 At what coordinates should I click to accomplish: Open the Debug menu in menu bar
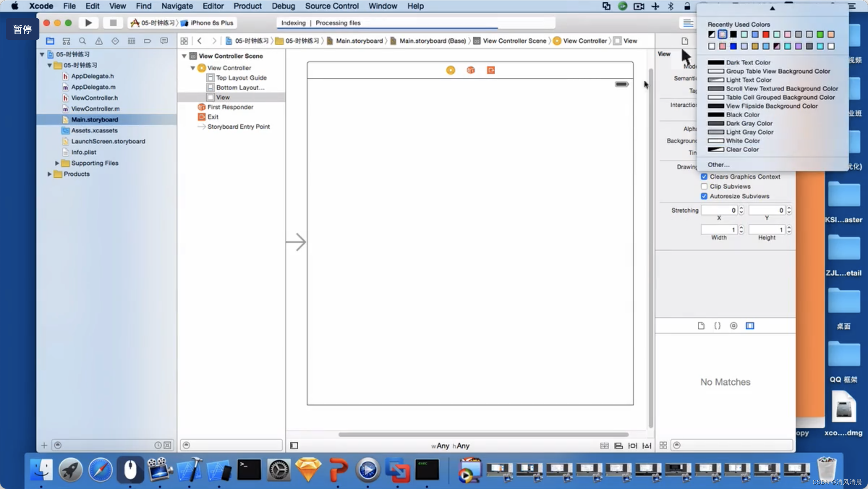[x=282, y=6]
